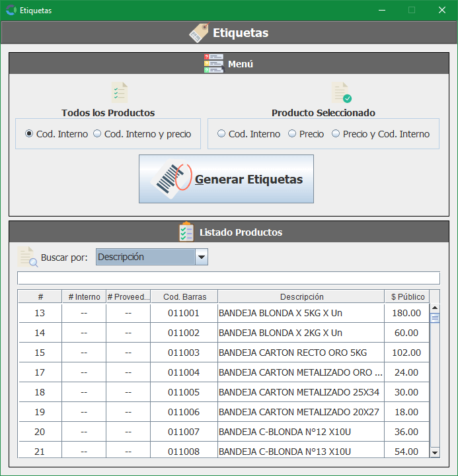Click the Listado Productos clipboard icon
Viewport: 458px width, 476px height.
pyautogui.click(x=186, y=232)
